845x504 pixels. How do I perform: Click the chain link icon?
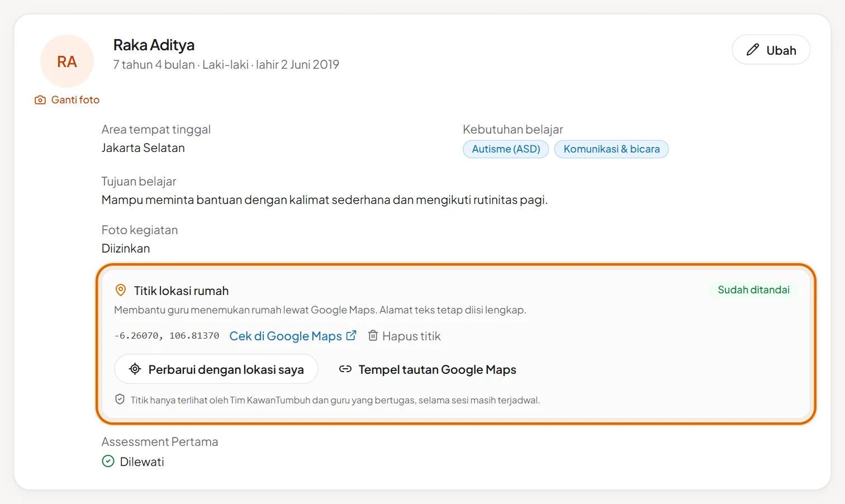[345, 369]
